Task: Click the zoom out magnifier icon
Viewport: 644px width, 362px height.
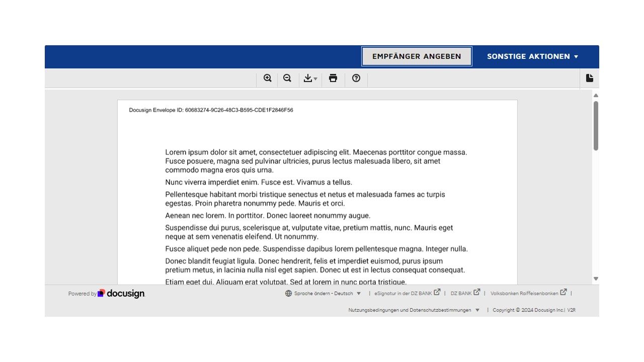Action: [x=287, y=78]
